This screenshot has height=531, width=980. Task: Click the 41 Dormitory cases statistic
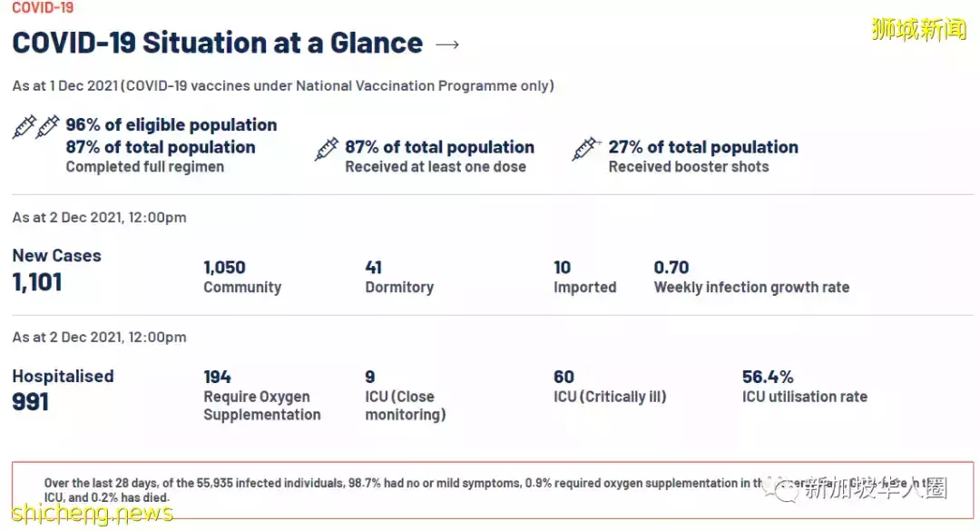[x=398, y=277]
